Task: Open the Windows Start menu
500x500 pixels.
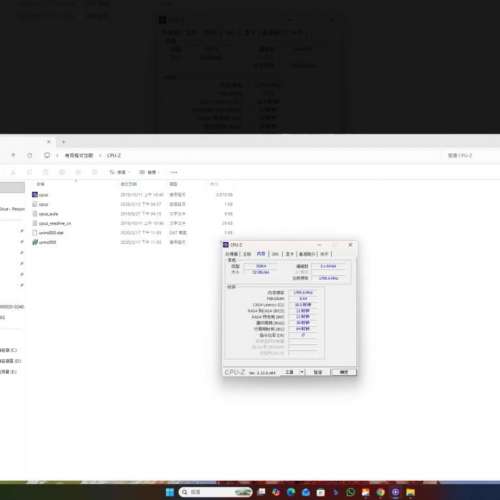Action: (x=170, y=492)
